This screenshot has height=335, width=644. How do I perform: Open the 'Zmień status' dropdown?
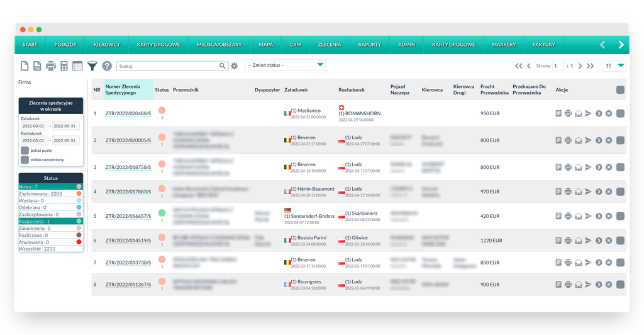[x=285, y=65]
